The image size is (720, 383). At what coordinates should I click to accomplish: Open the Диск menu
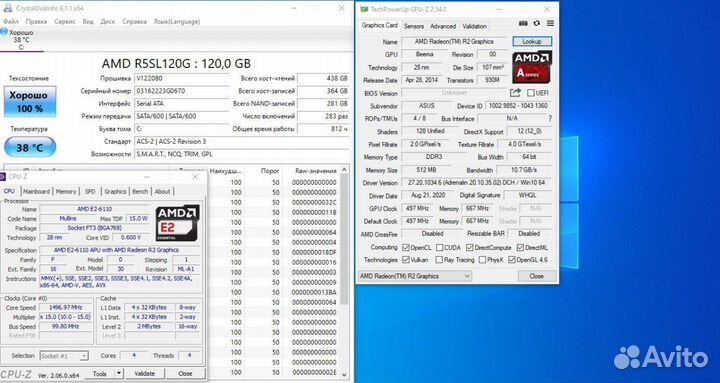pos(108,22)
